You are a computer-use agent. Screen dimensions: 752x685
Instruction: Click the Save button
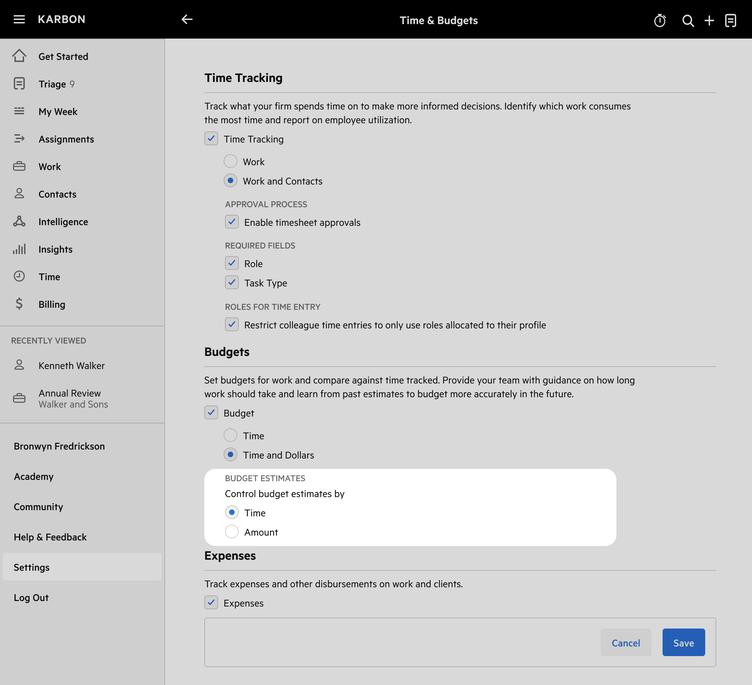(x=683, y=643)
